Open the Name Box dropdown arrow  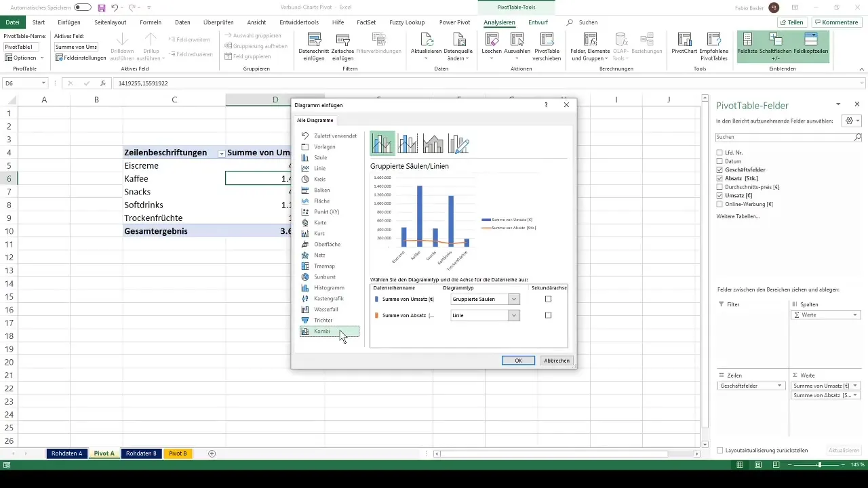[43, 83]
